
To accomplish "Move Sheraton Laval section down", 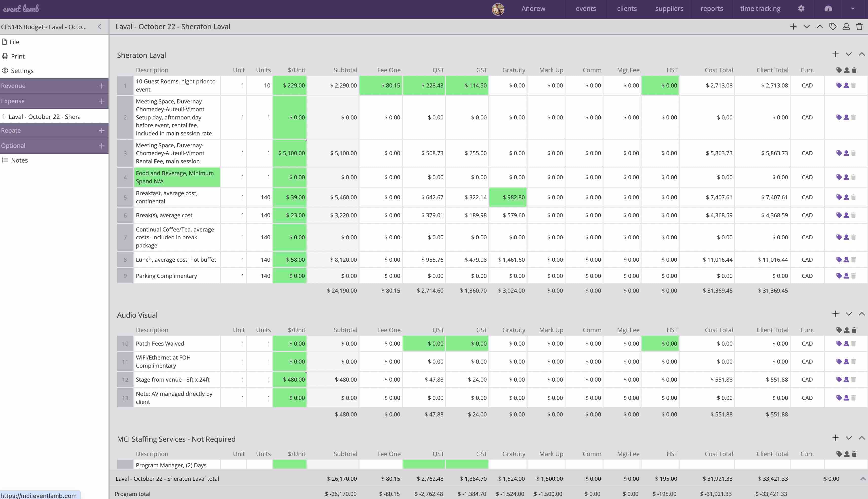I will click(848, 54).
